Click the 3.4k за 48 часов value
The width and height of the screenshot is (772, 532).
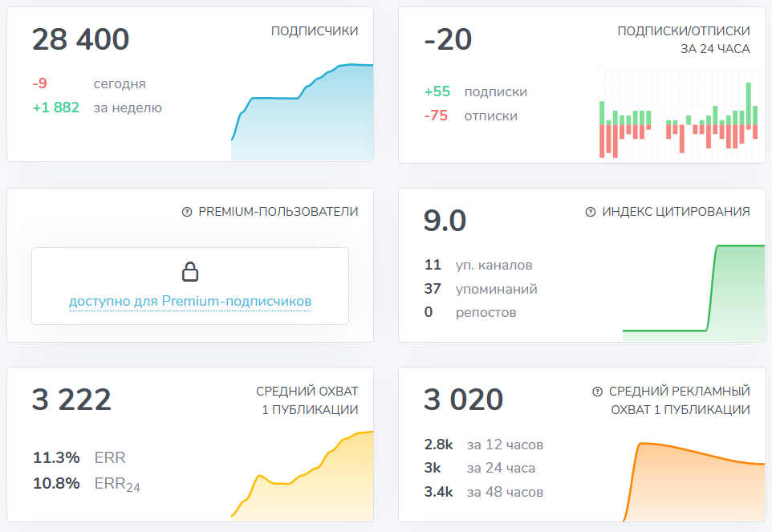tap(436, 491)
